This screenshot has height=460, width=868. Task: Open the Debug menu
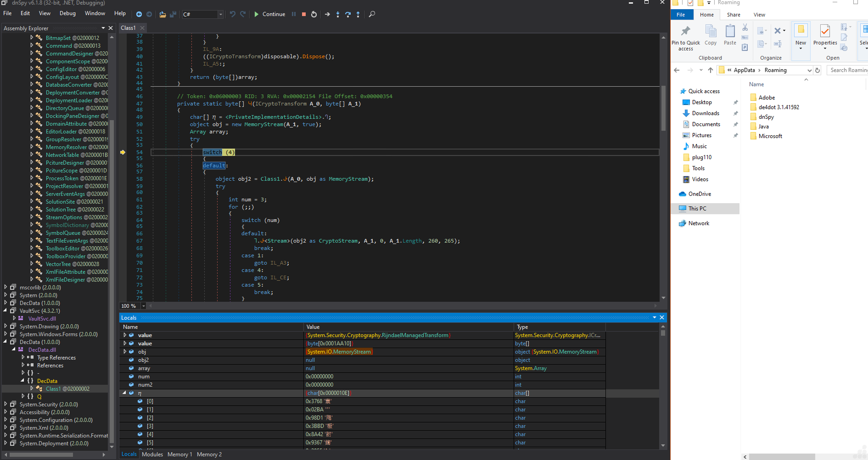[x=67, y=13]
